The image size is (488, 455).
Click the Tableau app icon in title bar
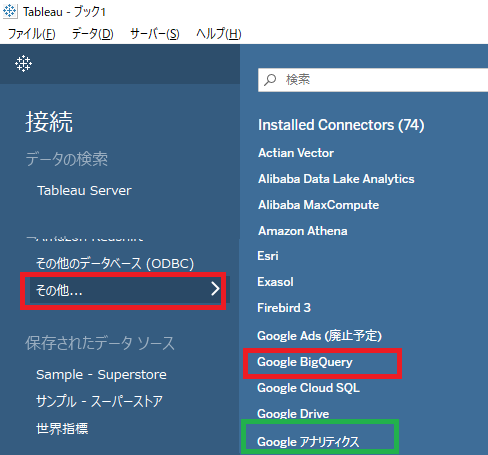(x=10, y=11)
